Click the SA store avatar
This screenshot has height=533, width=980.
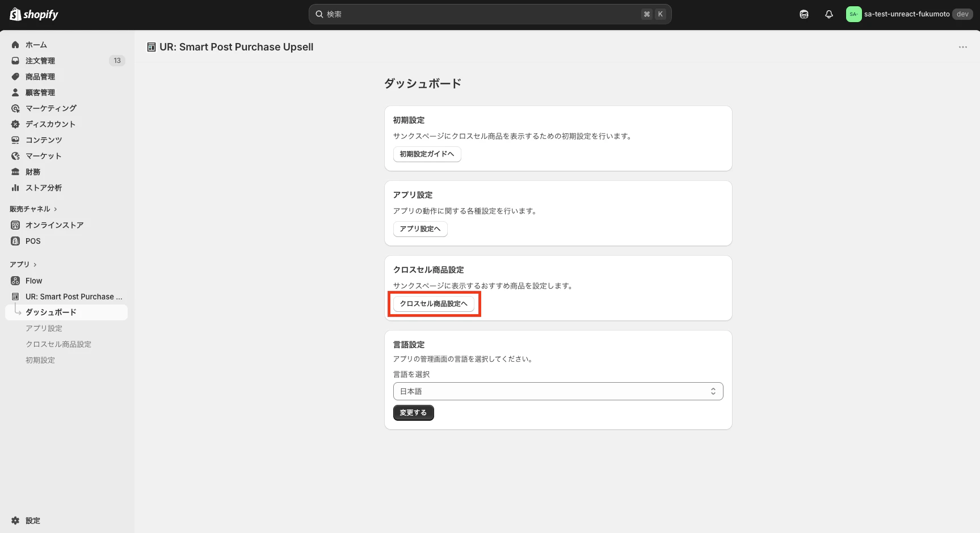pyautogui.click(x=853, y=14)
